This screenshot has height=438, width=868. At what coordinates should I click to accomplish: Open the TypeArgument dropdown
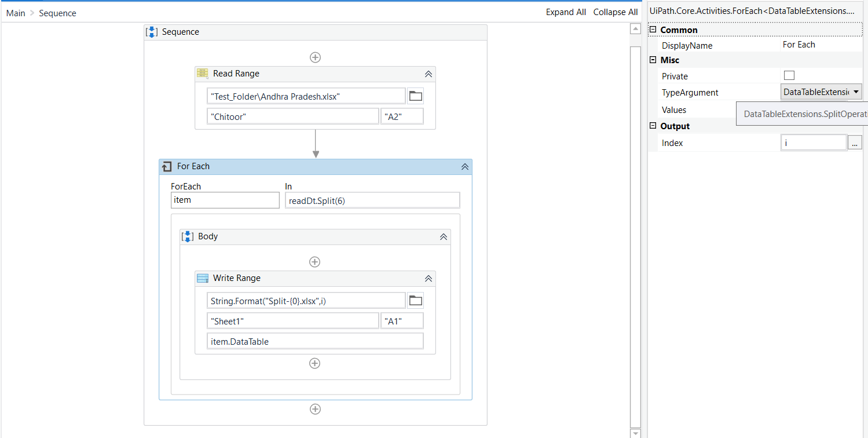857,92
